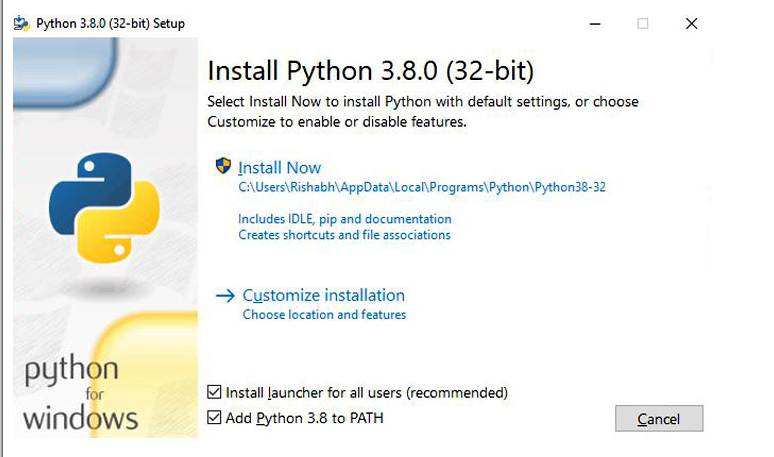The image size is (774, 457).
Task: Click the large Python logo in the sidebar
Action: coord(104,207)
